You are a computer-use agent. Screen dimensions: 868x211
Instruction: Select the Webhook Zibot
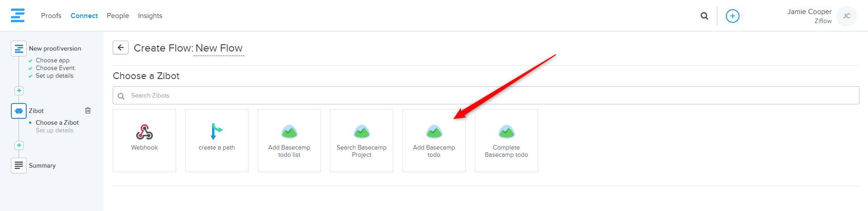click(x=144, y=140)
